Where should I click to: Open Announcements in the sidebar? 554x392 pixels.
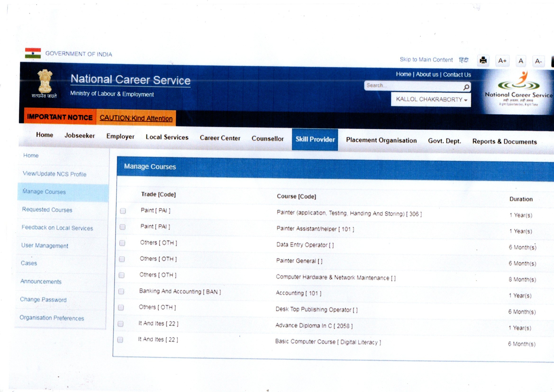(41, 282)
